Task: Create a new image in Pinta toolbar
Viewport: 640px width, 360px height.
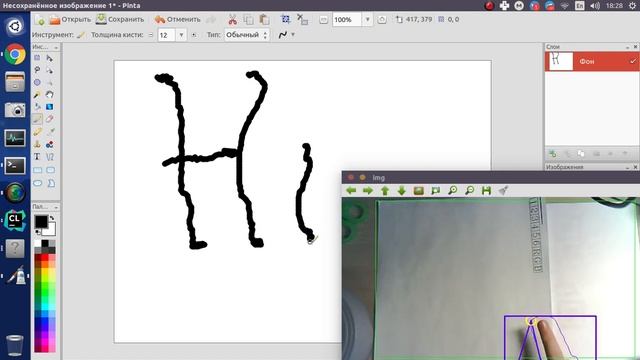Action: pos(40,19)
